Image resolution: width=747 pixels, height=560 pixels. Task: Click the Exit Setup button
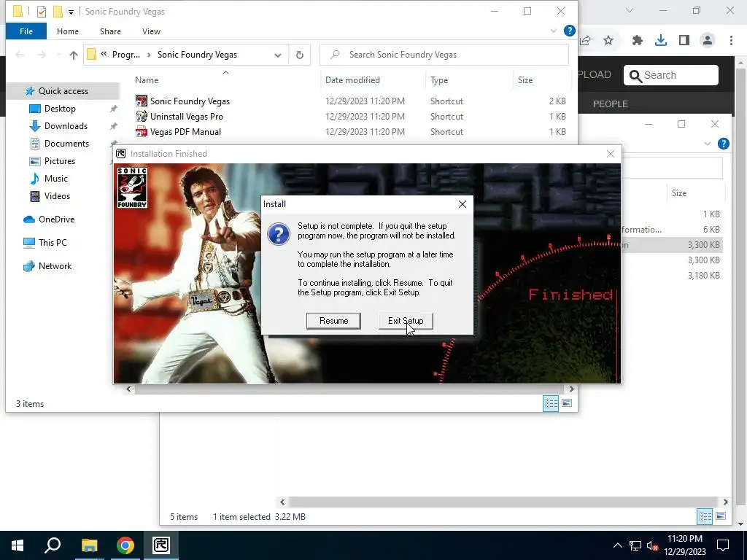pos(406,321)
